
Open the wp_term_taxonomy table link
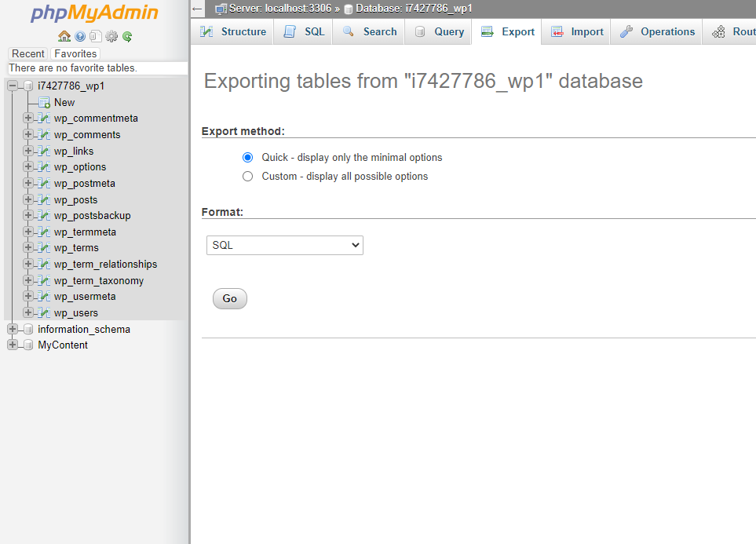(99, 281)
